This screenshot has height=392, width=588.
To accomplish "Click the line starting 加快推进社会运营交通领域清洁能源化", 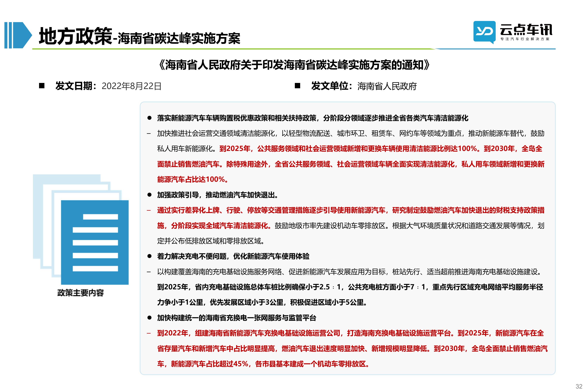I will click(x=351, y=133).
